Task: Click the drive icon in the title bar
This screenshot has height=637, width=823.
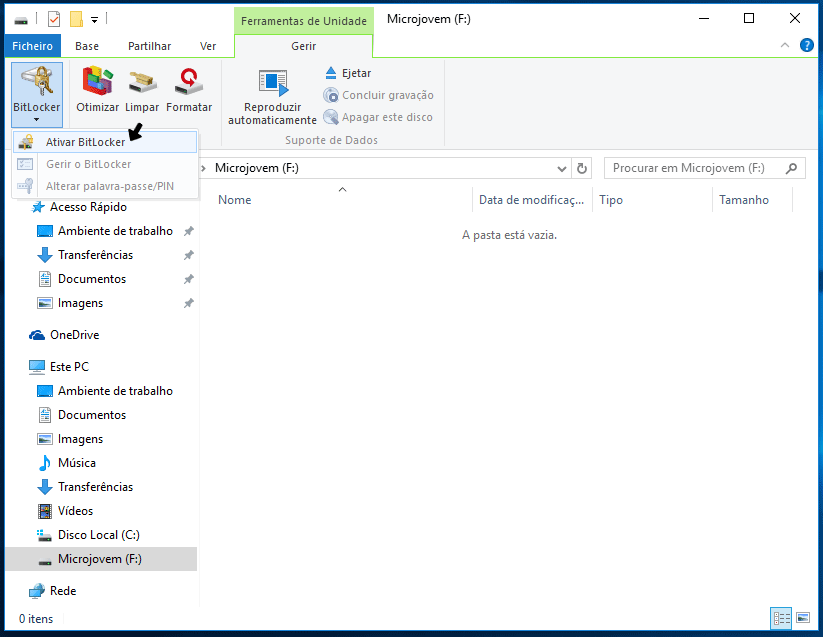Action: coord(21,20)
